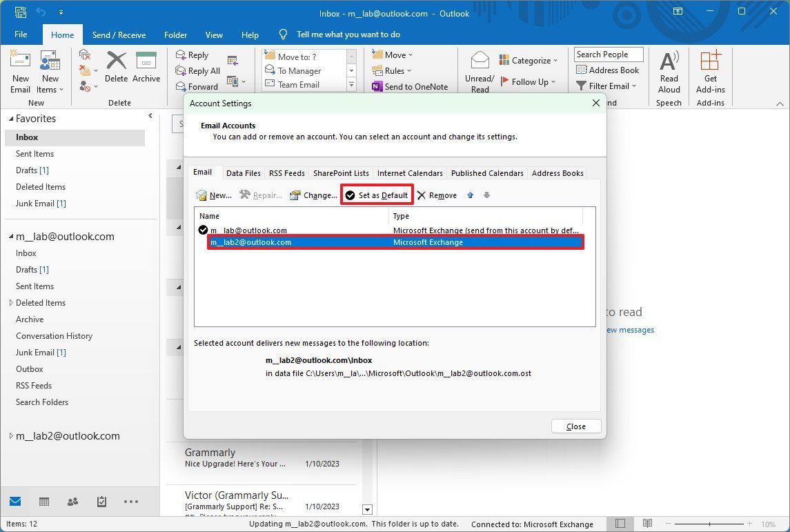Image resolution: width=790 pixels, height=532 pixels.
Task: Open the Search Folders item
Action: pos(42,402)
